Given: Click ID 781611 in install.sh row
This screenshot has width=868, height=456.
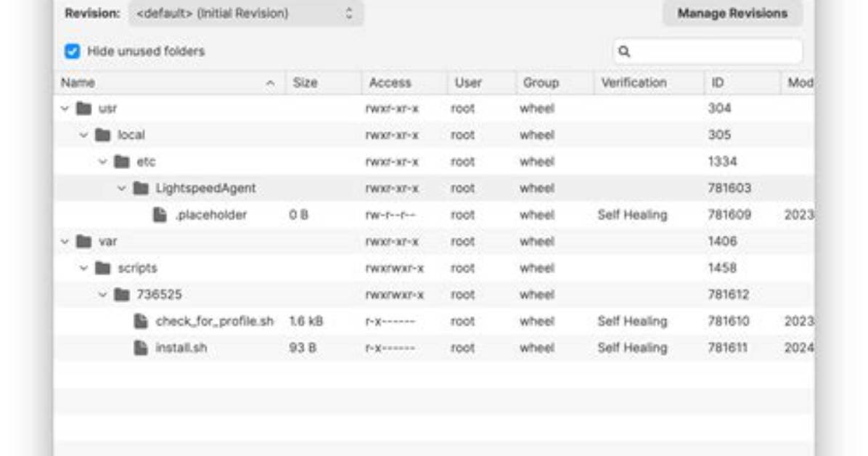Looking at the screenshot, I should pyautogui.click(x=727, y=348).
